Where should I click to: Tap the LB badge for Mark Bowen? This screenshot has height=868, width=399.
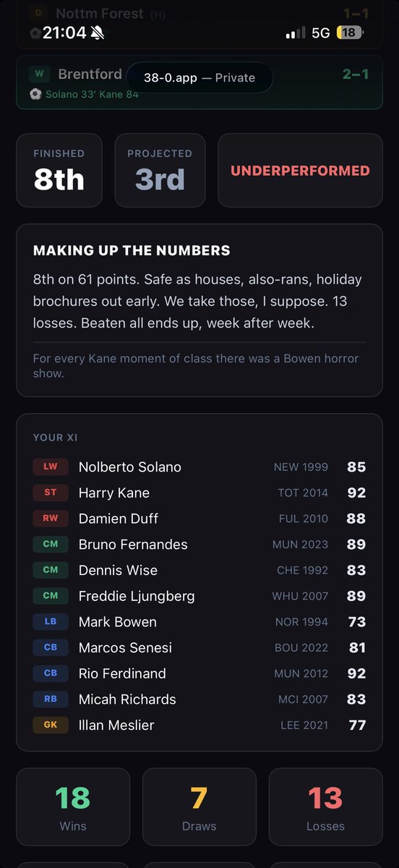[50, 621]
